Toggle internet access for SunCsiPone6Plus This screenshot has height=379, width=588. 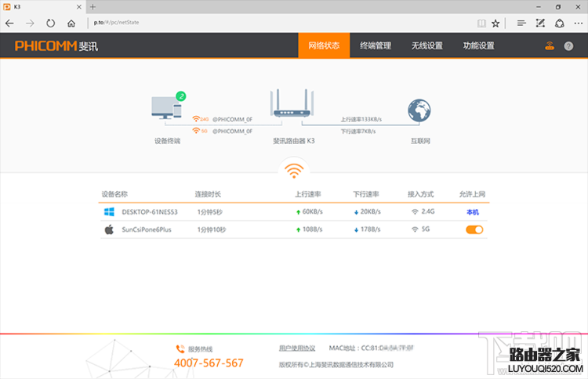click(x=474, y=229)
